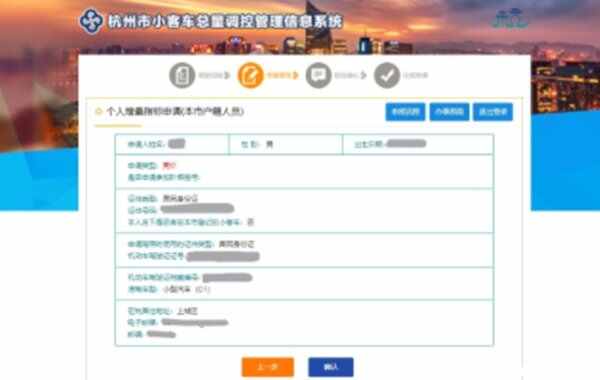Click the gray checkmark final step icon
Image resolution: width=600 pixels, height=380 pixels.
(387, 75)
